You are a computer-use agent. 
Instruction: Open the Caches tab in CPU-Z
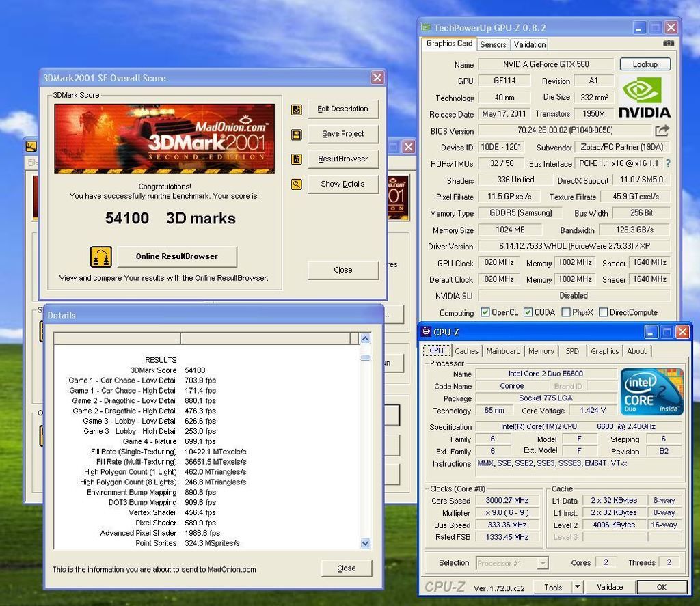tap(466, 351)
